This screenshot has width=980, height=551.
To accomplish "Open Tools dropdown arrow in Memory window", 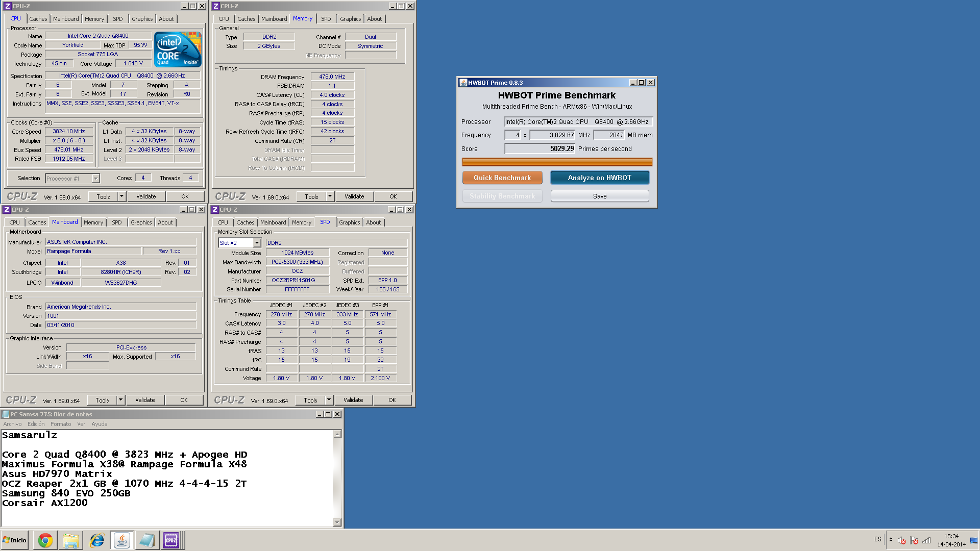I will click(330, 196).
